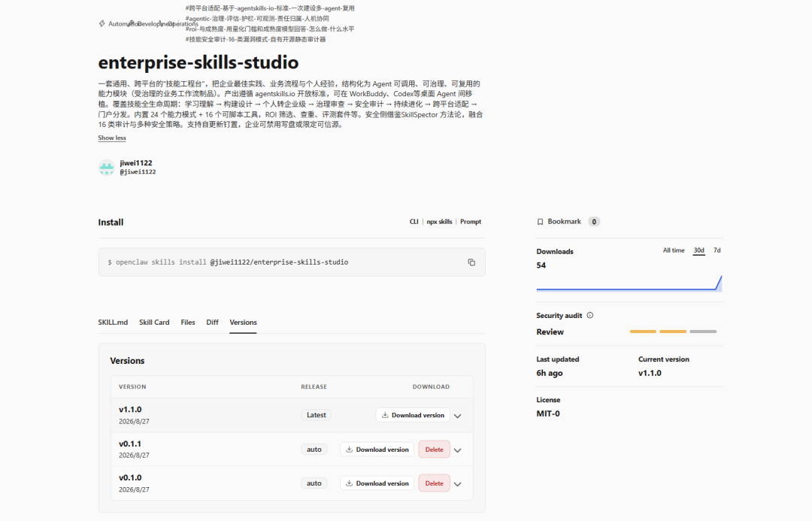
Task: Click Show less link under description
Action: point(112,138)
